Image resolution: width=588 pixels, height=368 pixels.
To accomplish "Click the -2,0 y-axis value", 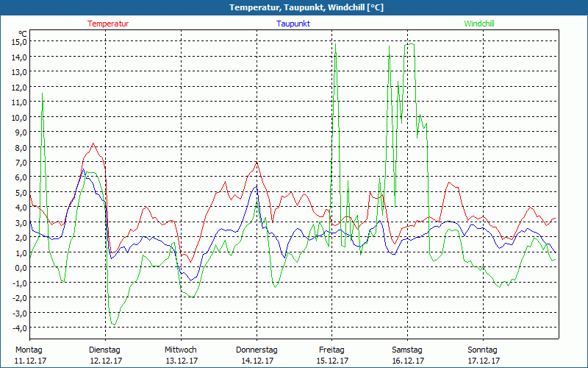I will tap(20, 298).
